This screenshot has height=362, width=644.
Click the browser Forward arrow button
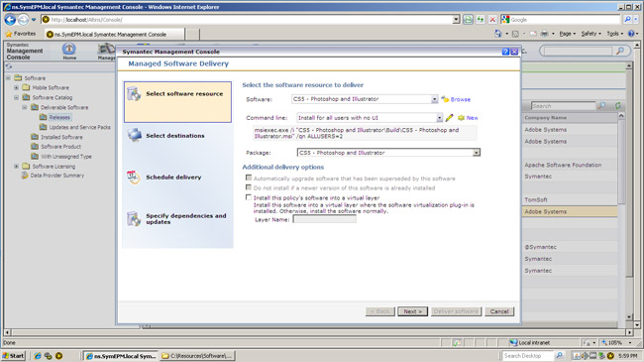(24, 19)
